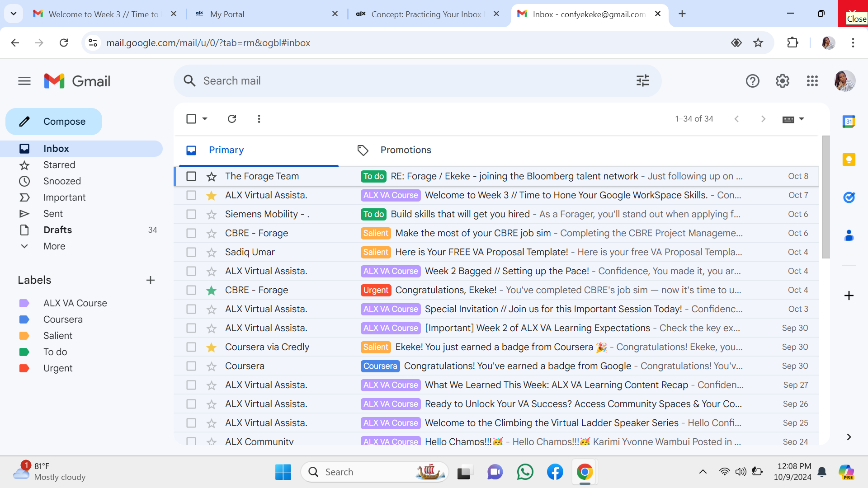Viewport: 868px width, 488px height.
Task: Click the Compose button
Action: [x=54, y=122]
